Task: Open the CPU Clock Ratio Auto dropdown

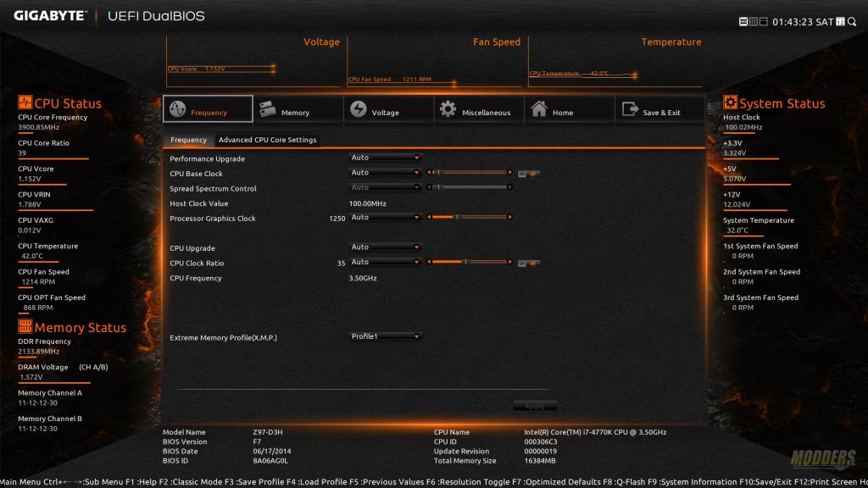Action: coord(386,263)
